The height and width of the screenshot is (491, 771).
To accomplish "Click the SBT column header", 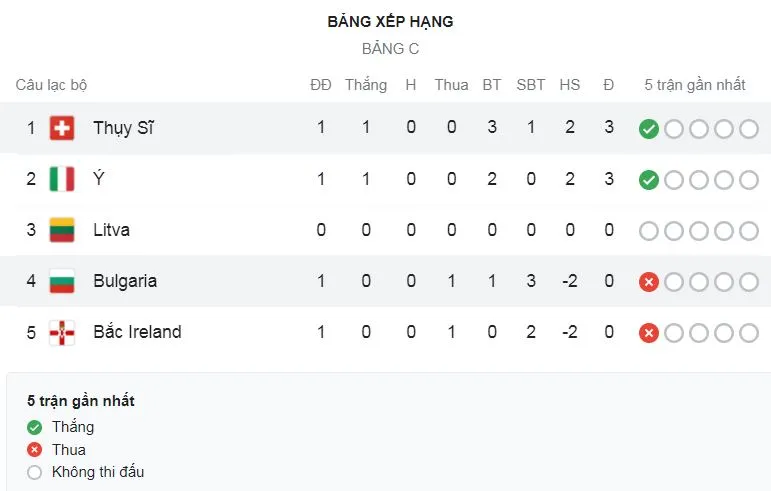I will point(531,85).
